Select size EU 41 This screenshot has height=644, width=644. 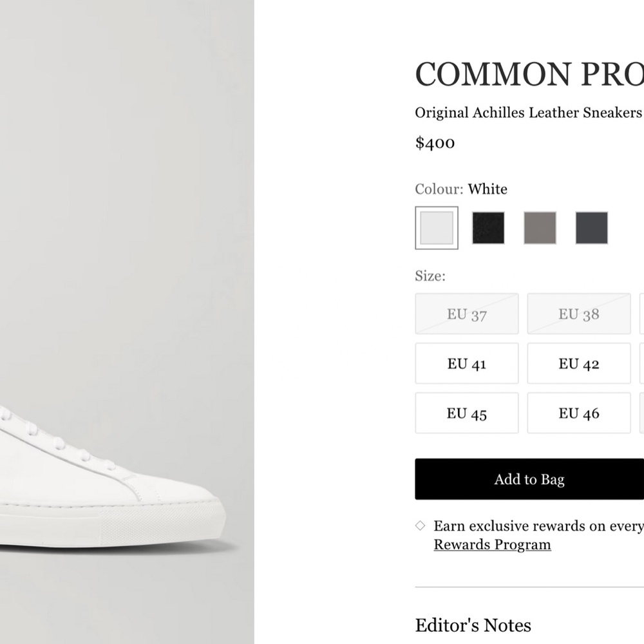click(x=466, y=363)
